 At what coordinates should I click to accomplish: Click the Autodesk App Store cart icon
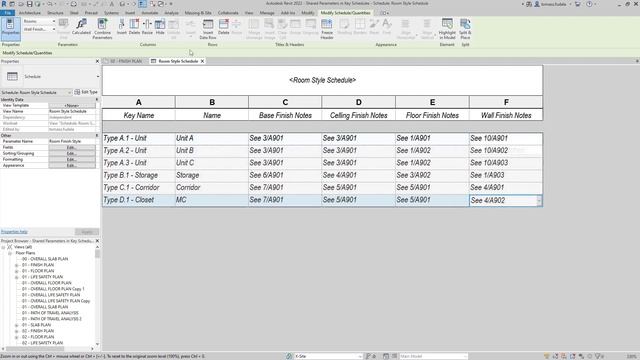[x=578, y=4]
